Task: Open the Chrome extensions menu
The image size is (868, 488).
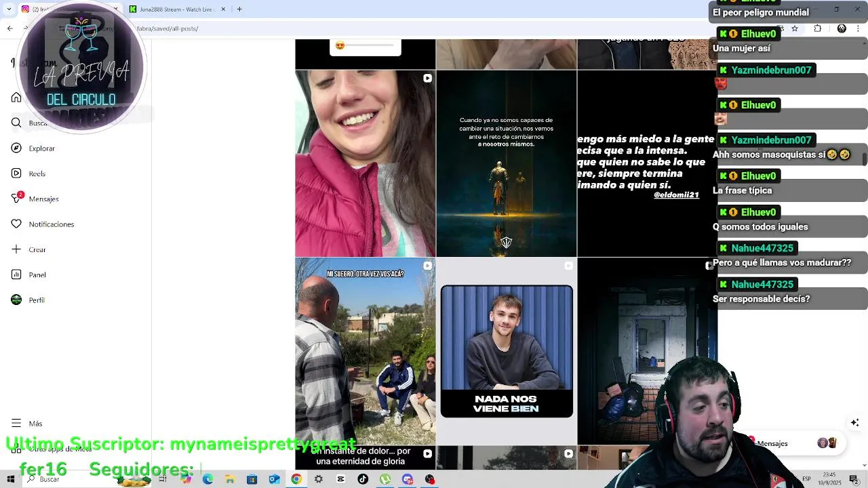Action: point(817,28)
